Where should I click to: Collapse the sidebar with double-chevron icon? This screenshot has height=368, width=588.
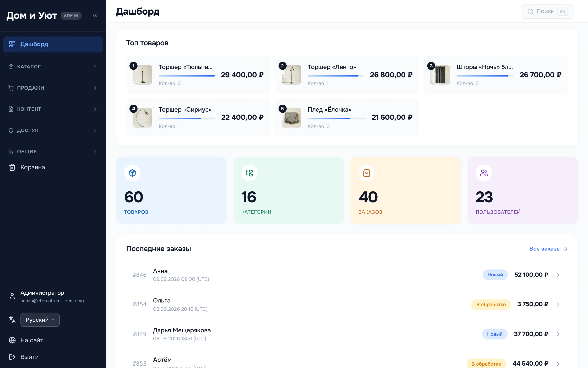pyautogui.click(x=95, y=15)
